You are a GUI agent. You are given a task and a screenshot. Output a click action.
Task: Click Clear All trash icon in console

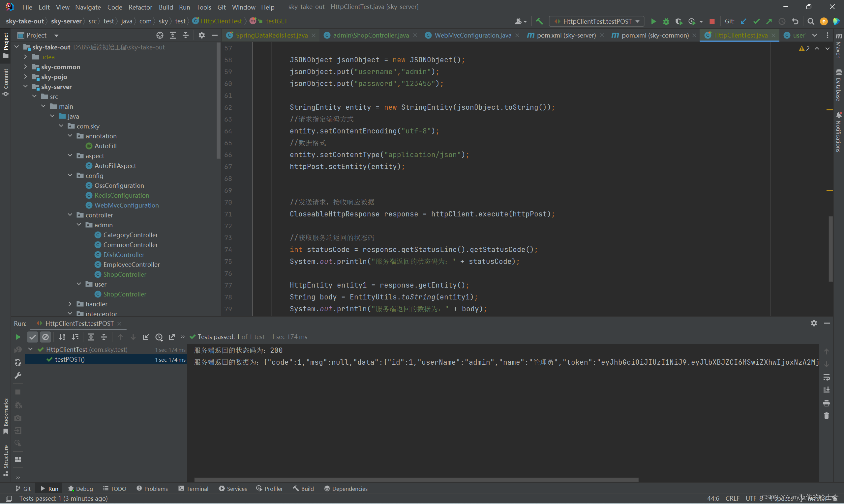click(826, 416)
